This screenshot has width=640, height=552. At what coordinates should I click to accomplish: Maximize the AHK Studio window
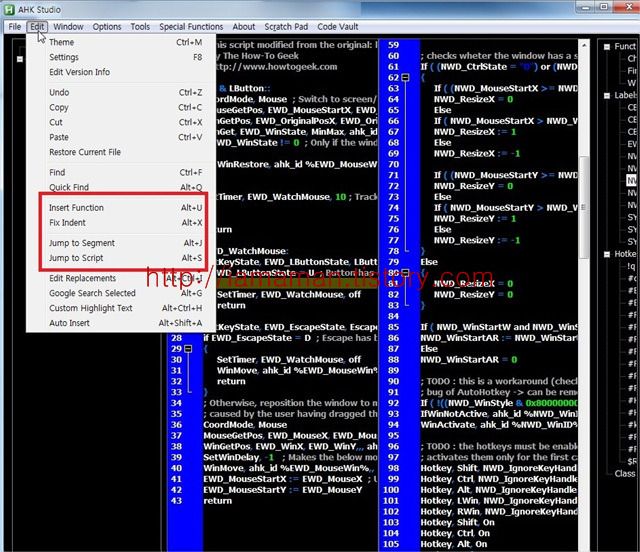(604, 7)
